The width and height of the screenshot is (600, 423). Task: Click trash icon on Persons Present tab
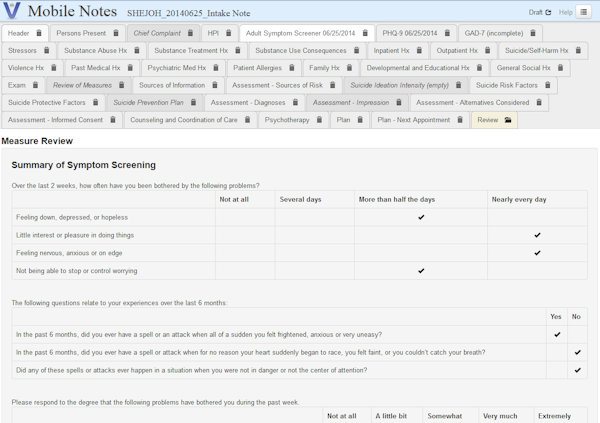pos(116,33)
